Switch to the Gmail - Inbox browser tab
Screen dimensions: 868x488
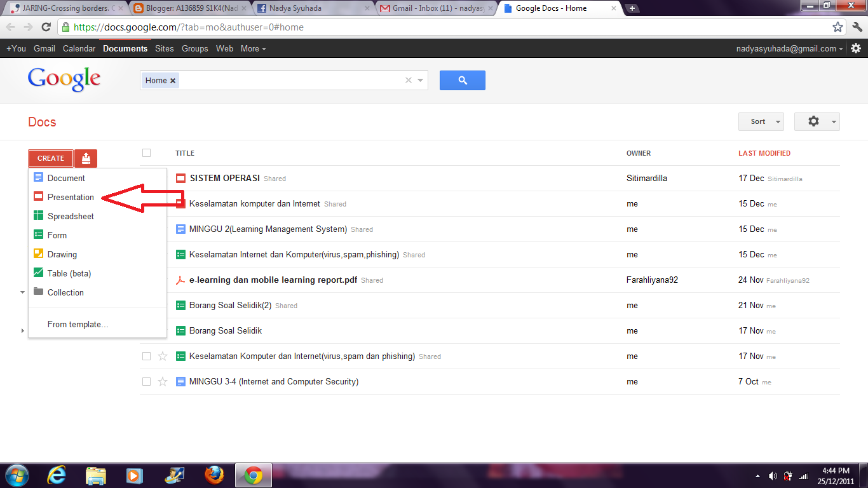point(437,8)
